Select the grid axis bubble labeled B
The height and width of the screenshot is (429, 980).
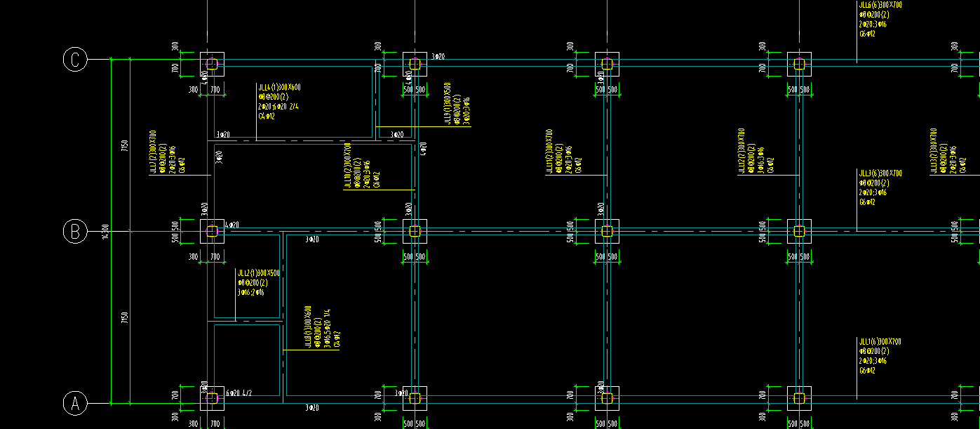(x=75, y=231)
